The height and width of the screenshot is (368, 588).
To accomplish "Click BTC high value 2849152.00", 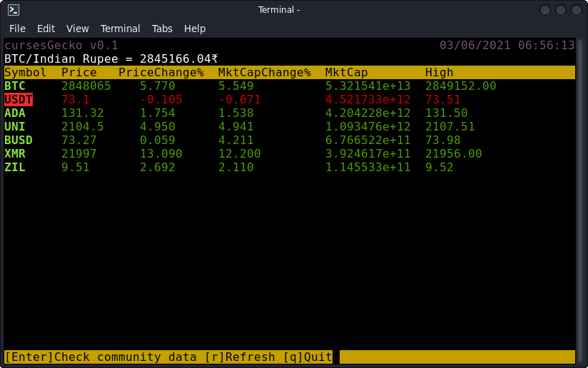I will (x=460, y=86).
